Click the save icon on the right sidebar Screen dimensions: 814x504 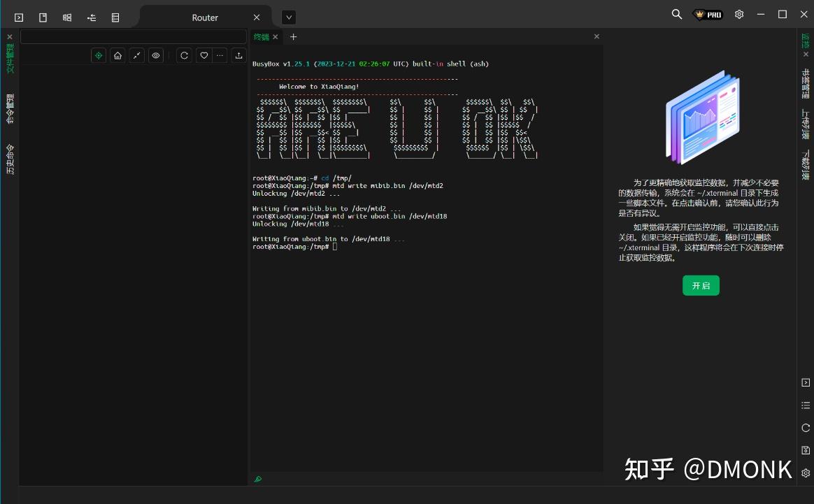tap(805, 450)
